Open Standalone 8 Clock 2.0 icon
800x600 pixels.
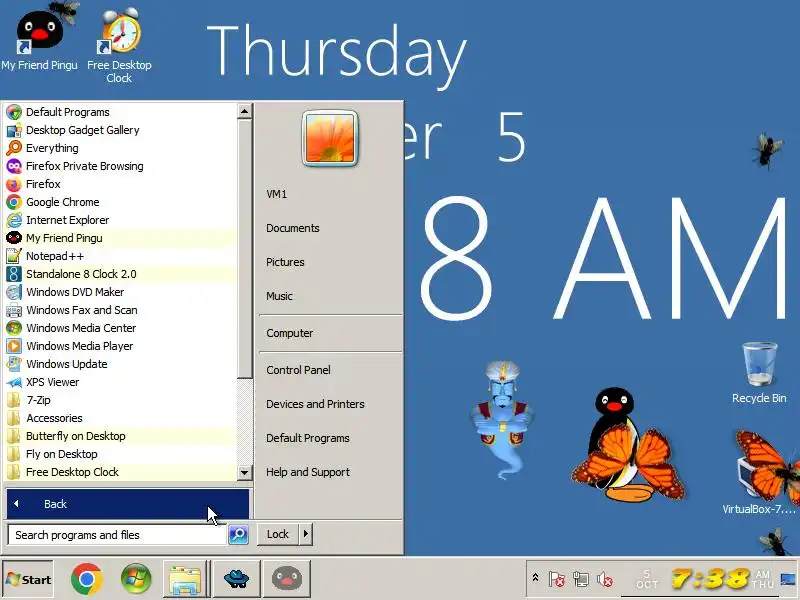pyautogui.click(x=14, y=274)
